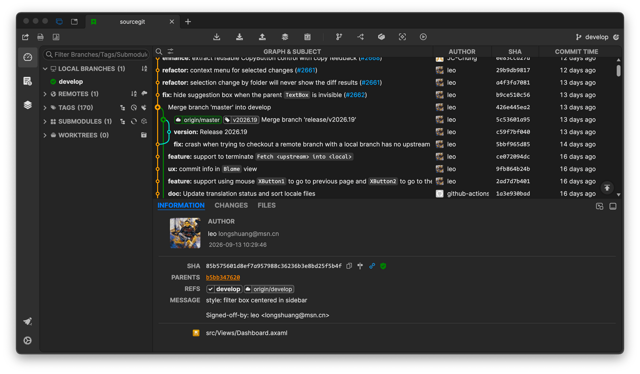Click the cherry-pick style icon after SHA
The image size is (640, 374).
360,266
